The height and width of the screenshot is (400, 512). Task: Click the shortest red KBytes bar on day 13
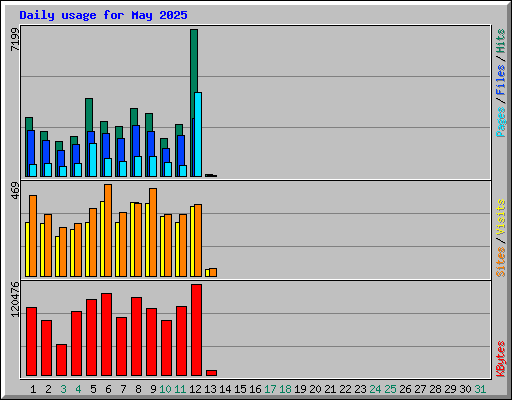[x=211, y=373]
